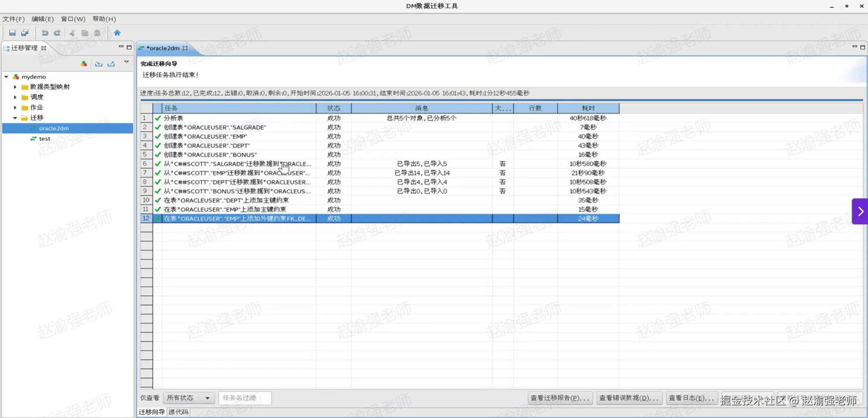This screenshot has height=418, width=868.
Task: Select DEPT 上添加主键约束 task row
Action: (x=380, y=200)
